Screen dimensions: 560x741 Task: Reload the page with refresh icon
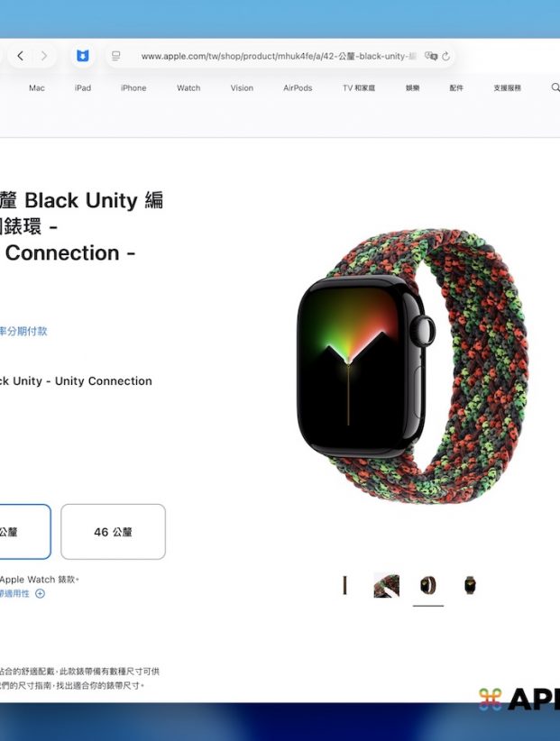click(446, 56)
